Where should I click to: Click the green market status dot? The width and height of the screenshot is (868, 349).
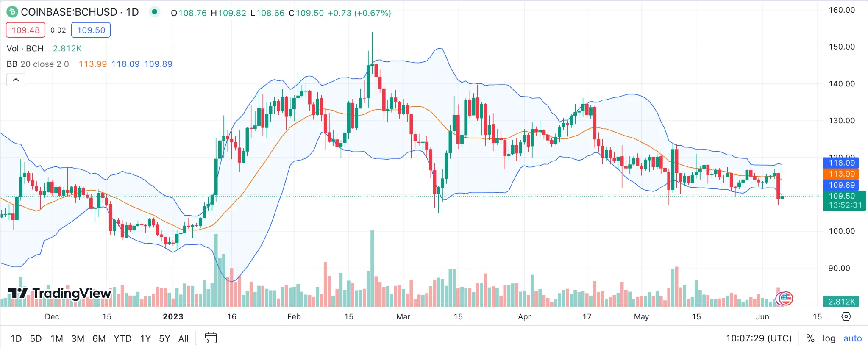coord(155,12)
